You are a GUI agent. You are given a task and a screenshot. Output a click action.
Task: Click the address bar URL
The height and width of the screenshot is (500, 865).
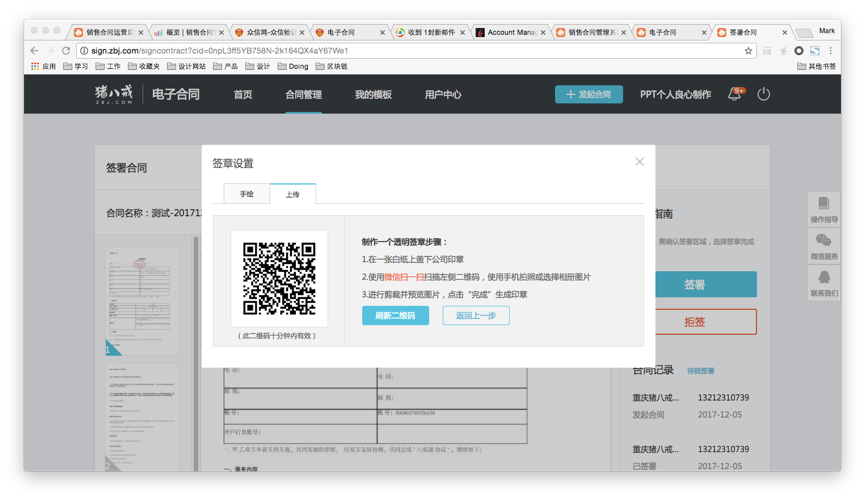click(x=220, y=51)
